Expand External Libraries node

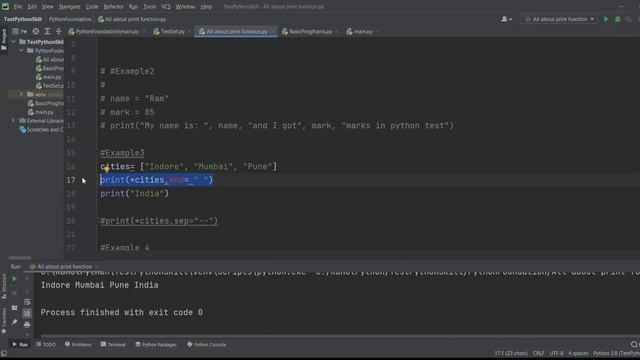13,121
